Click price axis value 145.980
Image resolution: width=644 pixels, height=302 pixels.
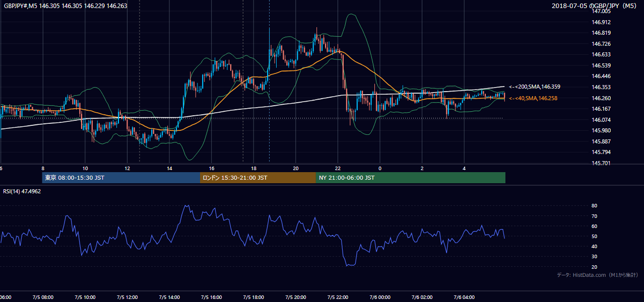click(602, 130)
